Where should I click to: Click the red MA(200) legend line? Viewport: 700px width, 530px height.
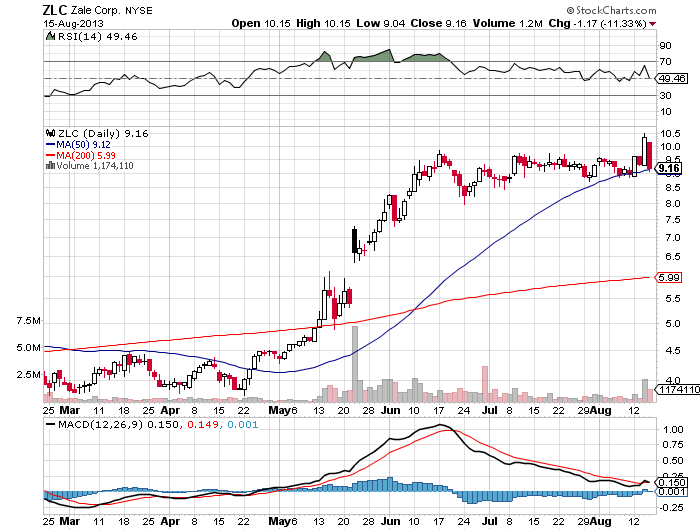(50, 156)
